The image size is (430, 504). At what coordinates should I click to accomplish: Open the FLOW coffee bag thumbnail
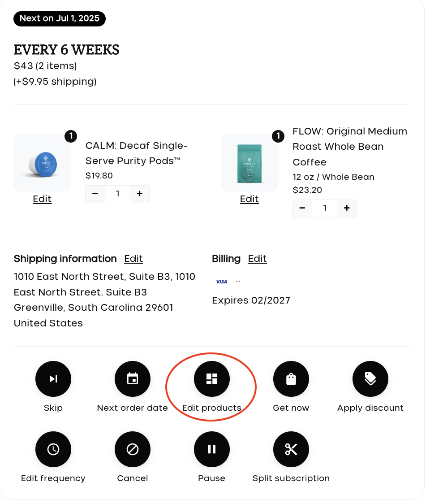(249, 163)
